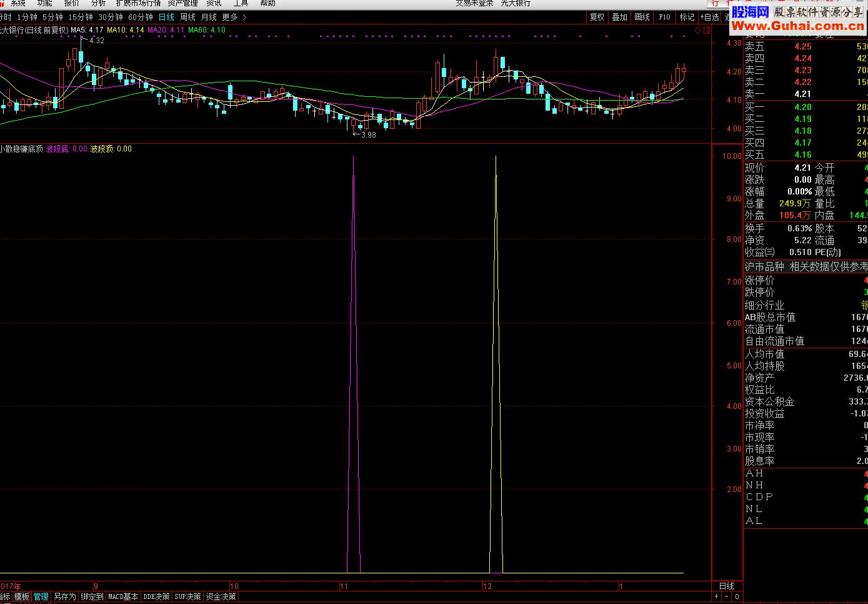Image resolution: width=868 pixels, height=604 pixels.
Task: Open the 扩展市场行情 menu
Action: pyautogui.click(x=138, y=3)
